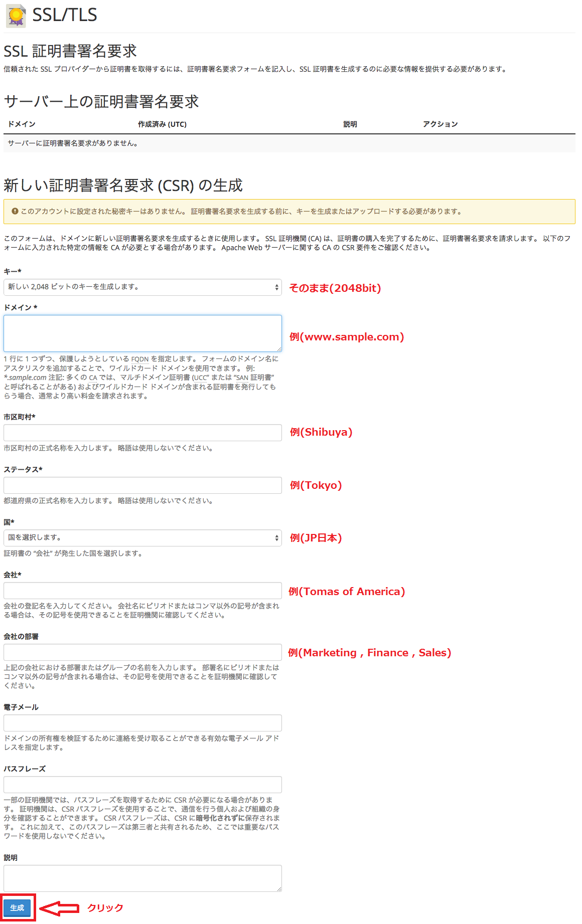Screen dimensions: 582x924
Task: Click the FQDN abbreviation in domain help text
Action: click(x=140, y=359)
